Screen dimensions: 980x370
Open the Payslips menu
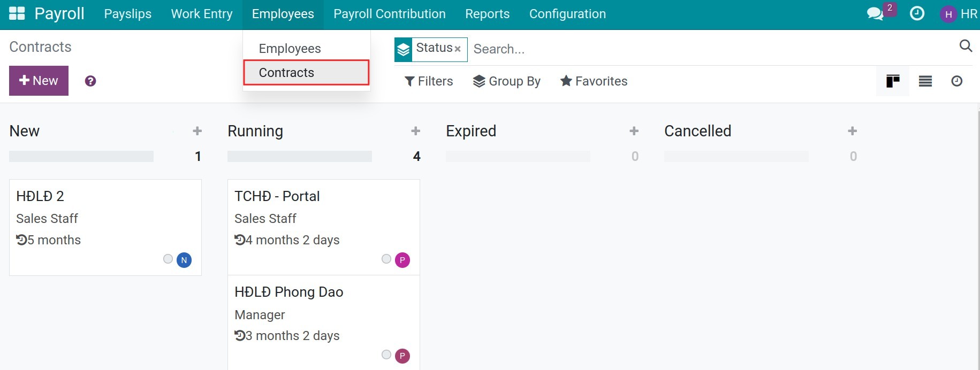click(x=128, y=14)
